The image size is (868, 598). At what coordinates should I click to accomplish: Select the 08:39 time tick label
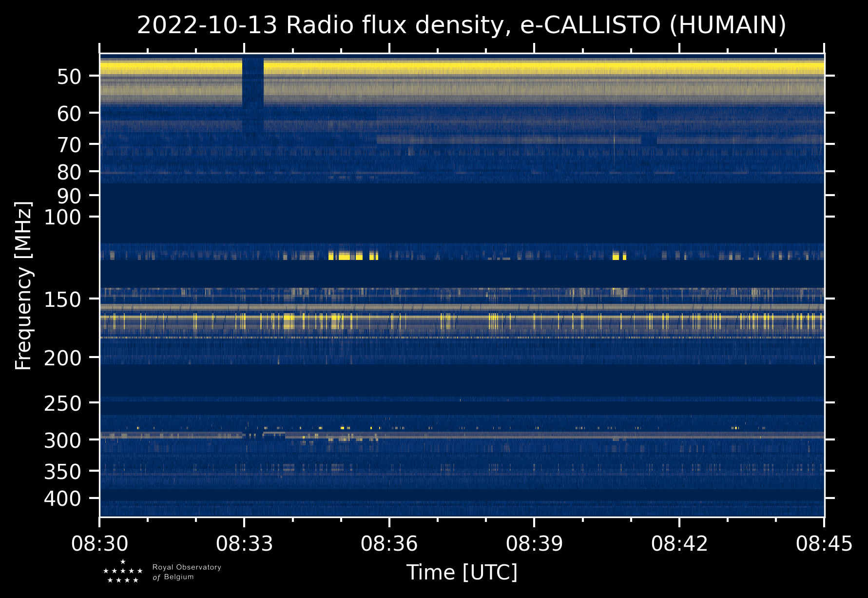tap(534, 543)
